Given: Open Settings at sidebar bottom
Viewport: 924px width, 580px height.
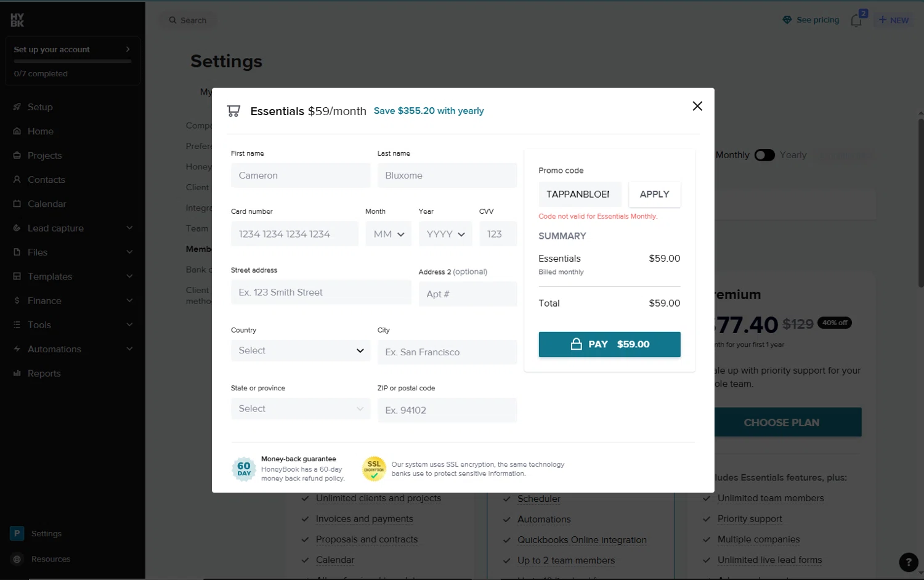Looking at the screenshot, I should point(46,534).
